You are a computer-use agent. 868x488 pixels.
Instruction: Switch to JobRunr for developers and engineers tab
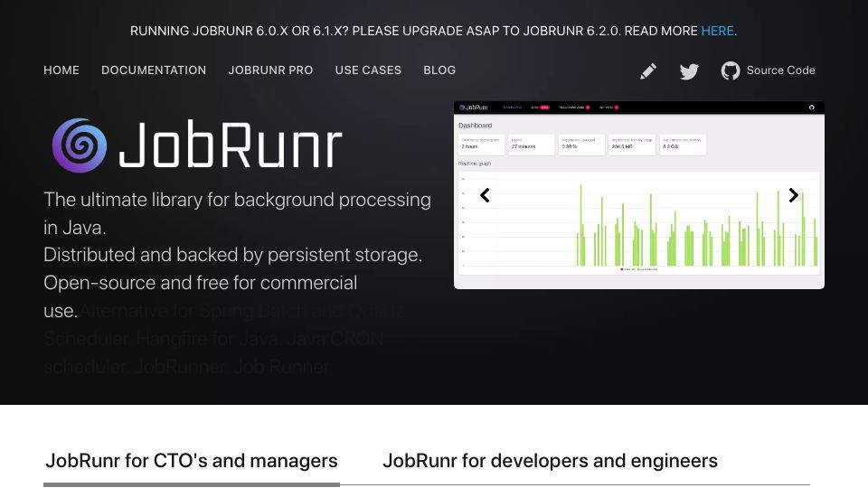(550, 461)
